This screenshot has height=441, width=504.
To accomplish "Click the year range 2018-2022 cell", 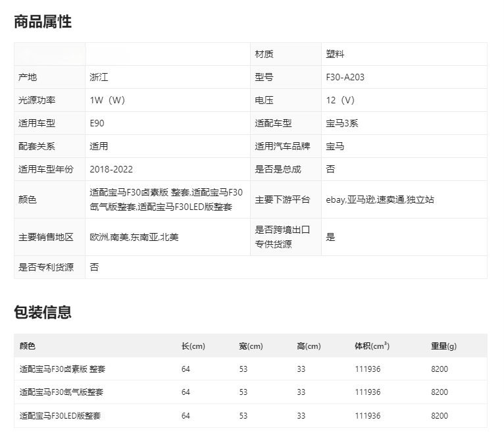I will 111,169.
